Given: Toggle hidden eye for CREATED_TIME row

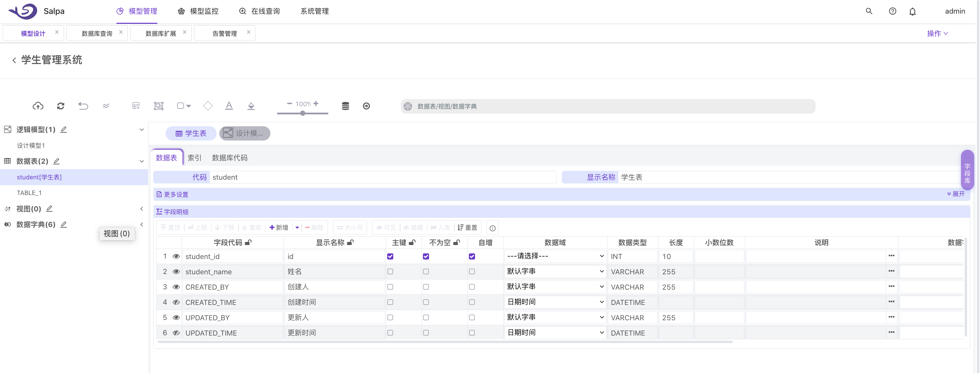Looking at the screenshot, I should tap(176, 302).
